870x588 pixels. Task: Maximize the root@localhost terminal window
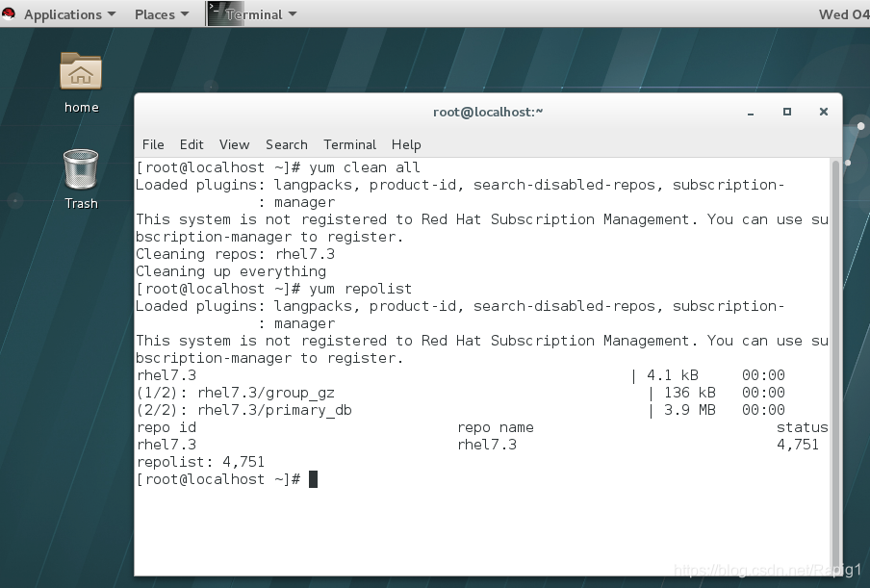(x=787, y=112)
